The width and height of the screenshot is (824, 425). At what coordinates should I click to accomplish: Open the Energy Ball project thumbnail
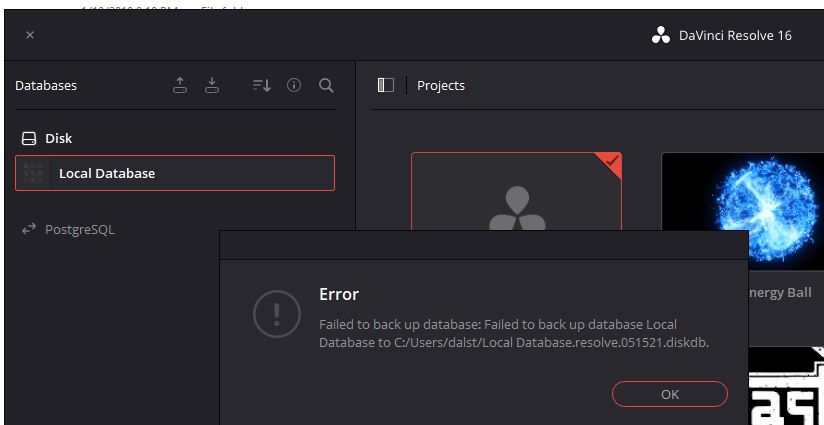coord(743,211)
